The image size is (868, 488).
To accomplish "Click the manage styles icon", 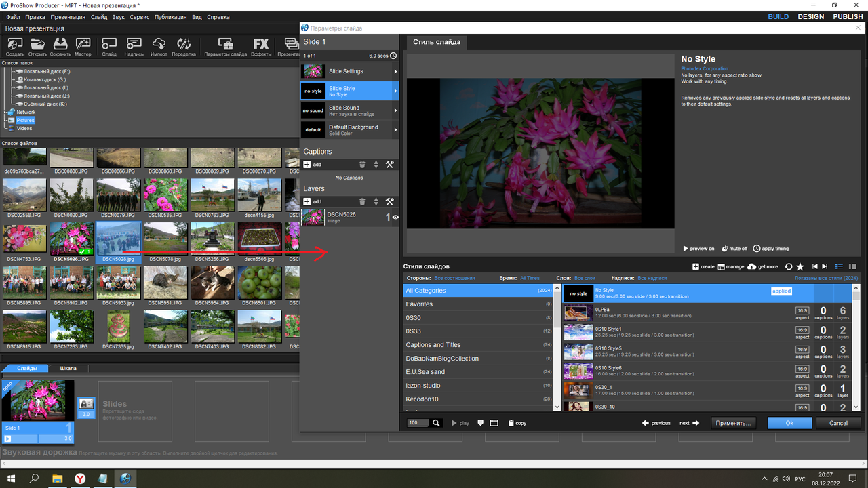I will (722, 267).
